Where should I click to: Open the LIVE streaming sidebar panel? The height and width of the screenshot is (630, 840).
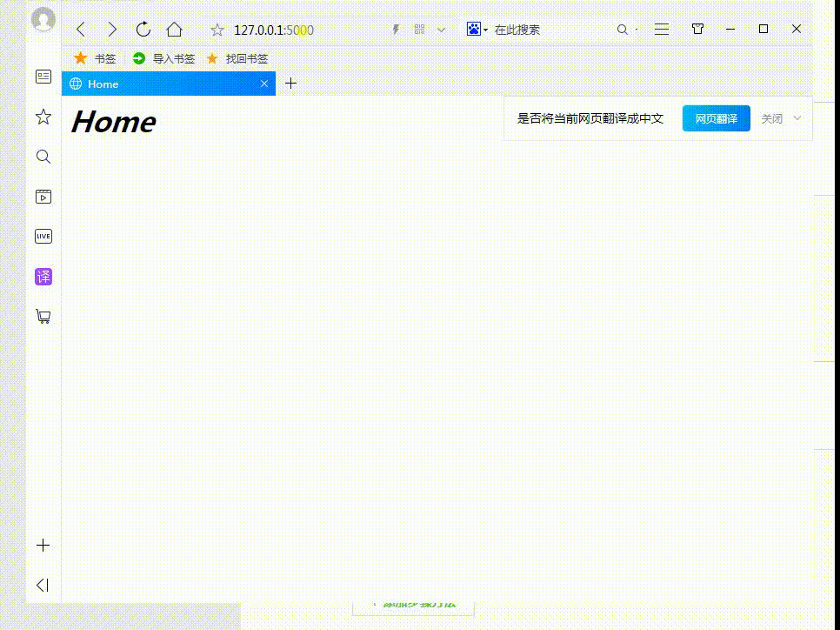click(x=43, y=236)
